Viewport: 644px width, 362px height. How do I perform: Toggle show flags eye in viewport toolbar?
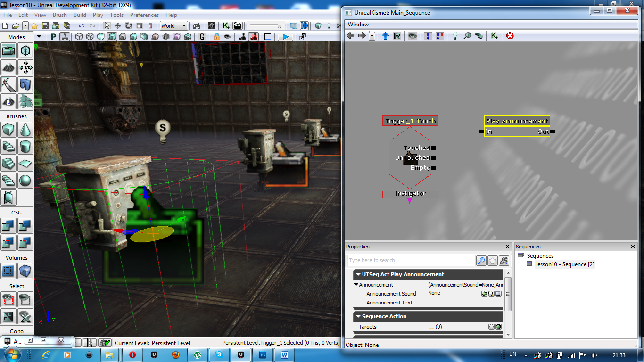[227, 36]
